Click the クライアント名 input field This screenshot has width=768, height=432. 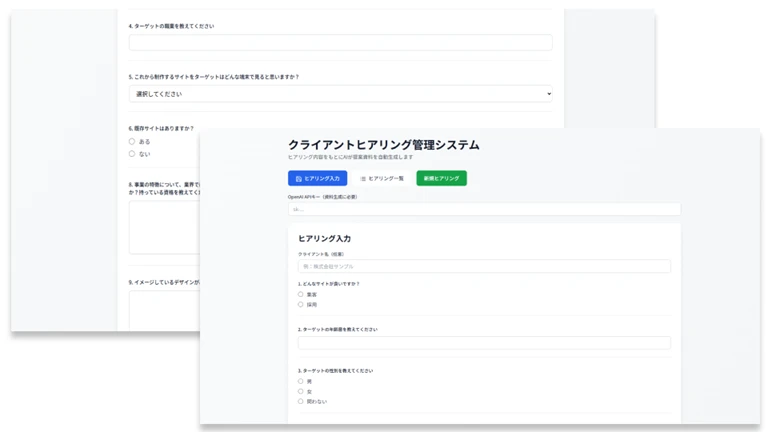tap(484, 266)
